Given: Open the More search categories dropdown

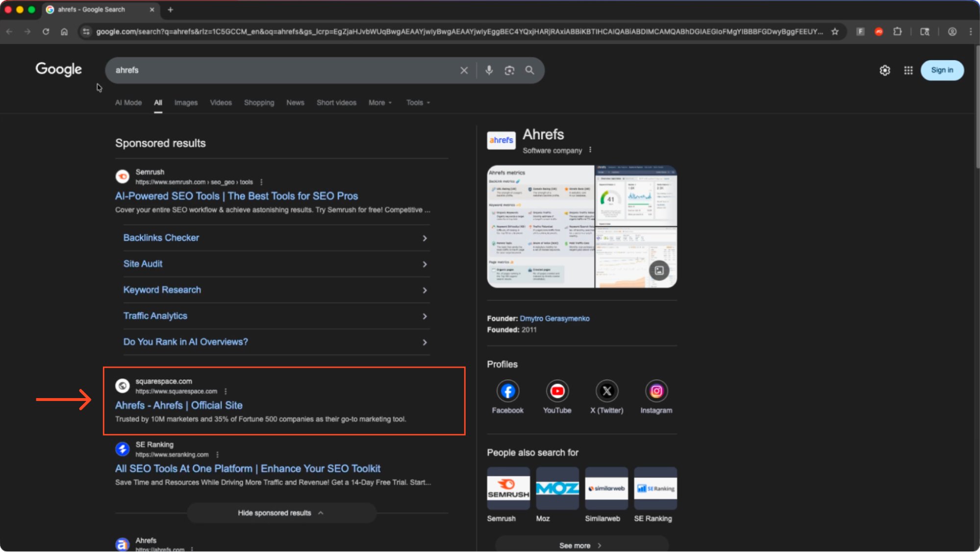Looking at the screenshot, I should (x=379, y=102).
